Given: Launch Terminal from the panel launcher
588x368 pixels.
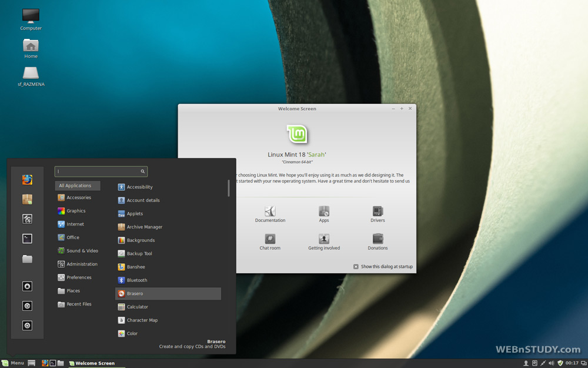Looking at the screenshot, I should [x=53, y=363].
